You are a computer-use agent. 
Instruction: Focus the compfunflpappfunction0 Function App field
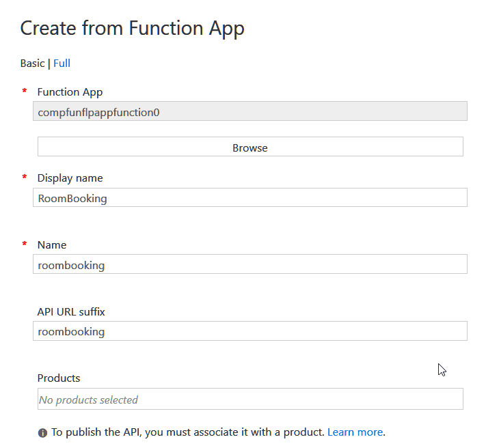(x=249, y=111)
